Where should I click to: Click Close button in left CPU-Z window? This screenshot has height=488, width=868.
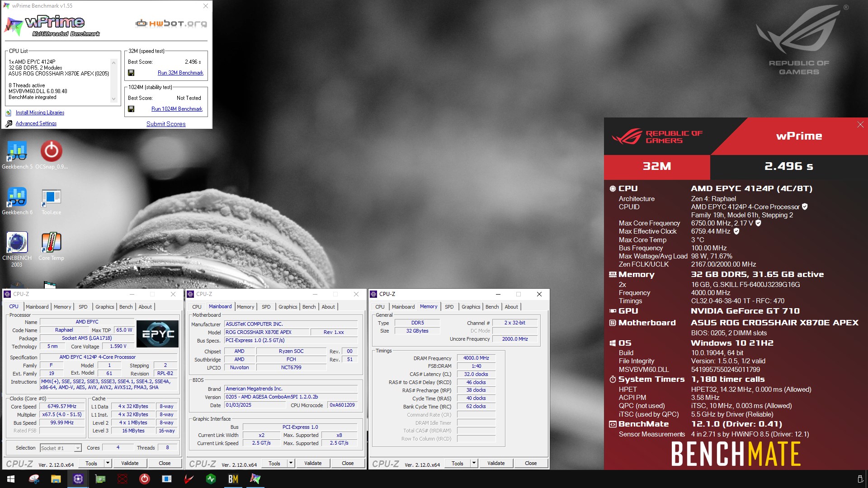click(165, 463)
